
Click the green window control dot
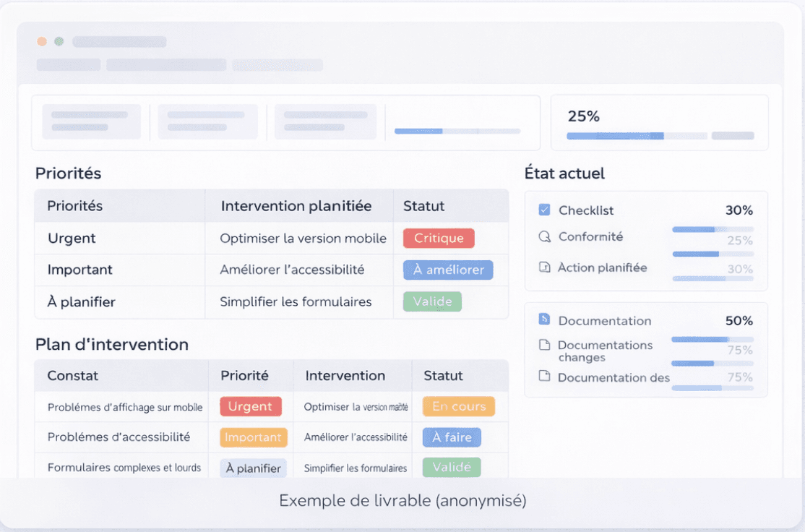(x=59, y=41)
